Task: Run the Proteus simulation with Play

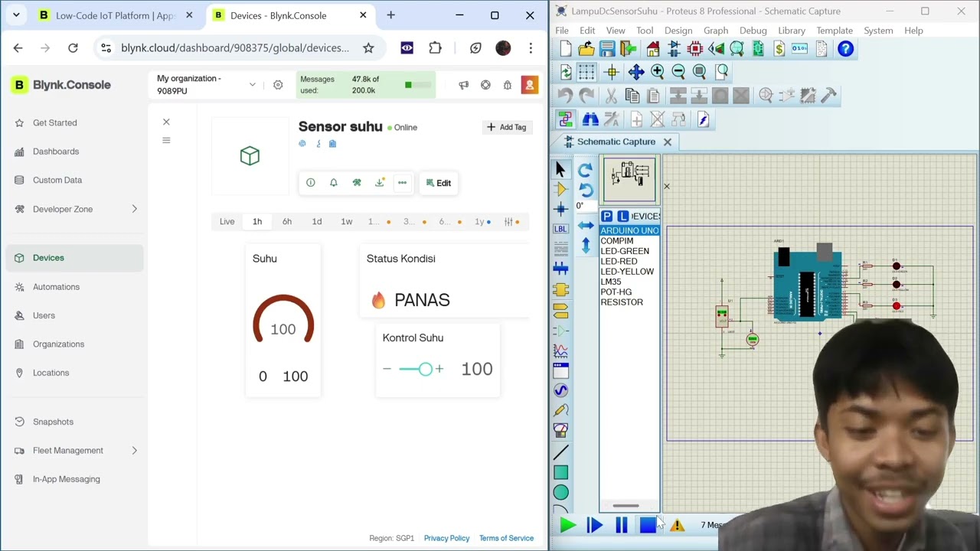Action: click(567, 525)
